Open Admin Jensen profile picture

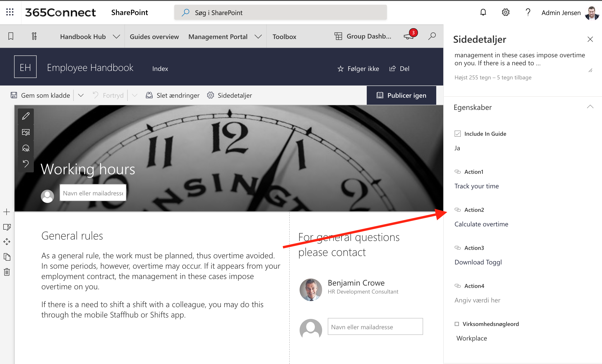[x=592, y=13]
